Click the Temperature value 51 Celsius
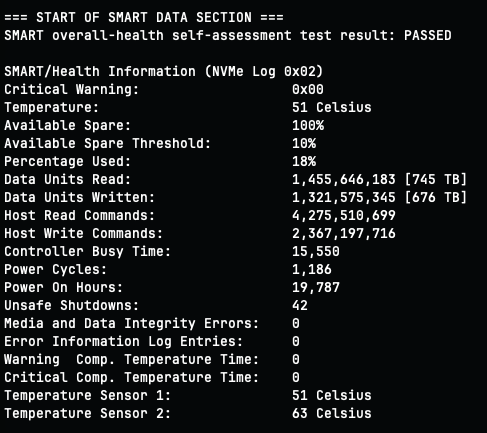Viewport: 487px width, 433px height. (x=332, y=107)
